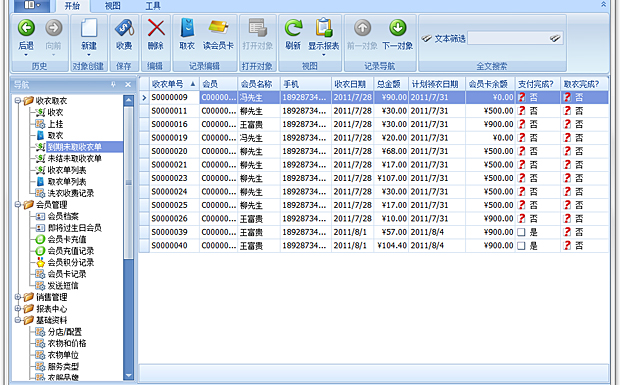Sort by 收衣单号 column header

pos(174,84)
